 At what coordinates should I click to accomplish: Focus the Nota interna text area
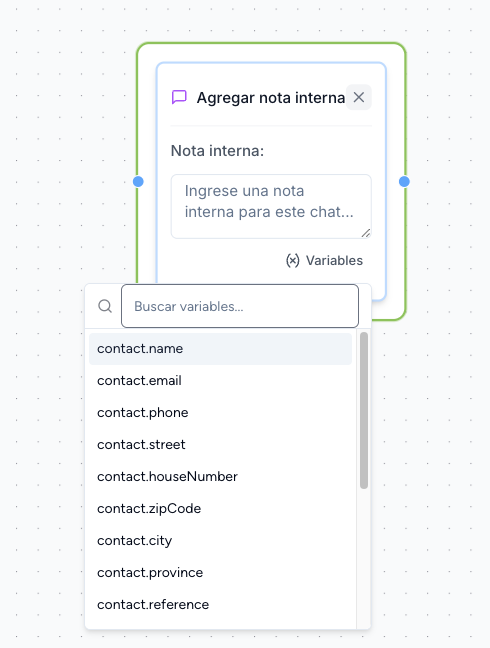click(271, 207)
